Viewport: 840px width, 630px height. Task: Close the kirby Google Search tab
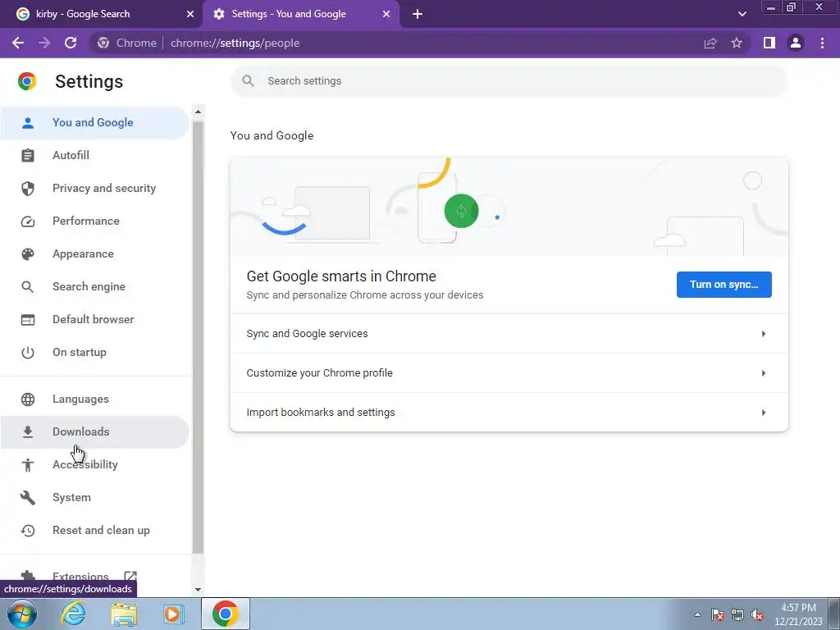pos(190,14)
